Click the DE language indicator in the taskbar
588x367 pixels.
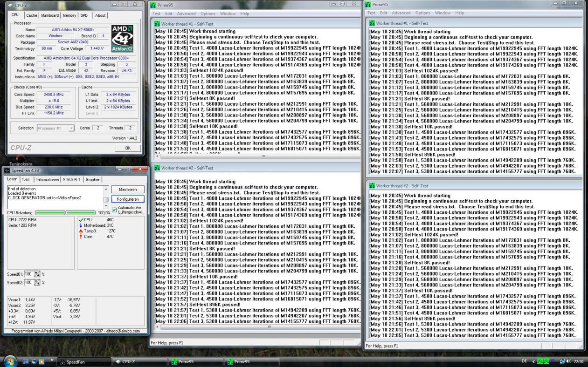pos(524,361)
